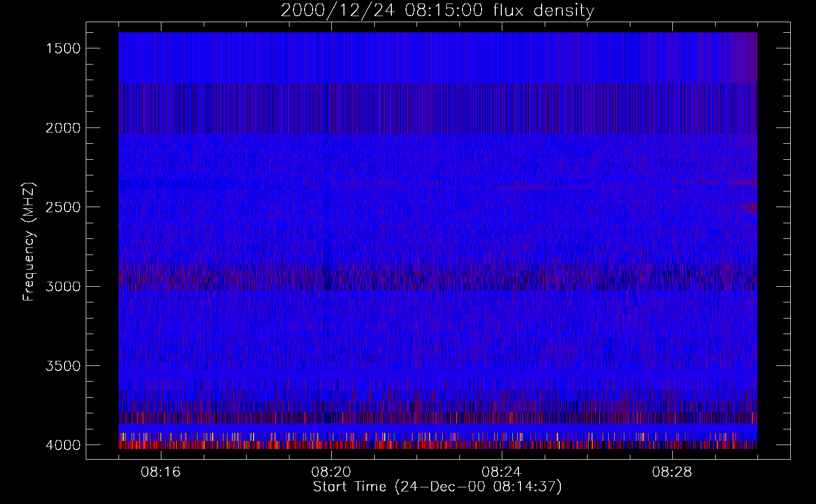Click the 3000 frequency tick label

(x=63, y=287)
